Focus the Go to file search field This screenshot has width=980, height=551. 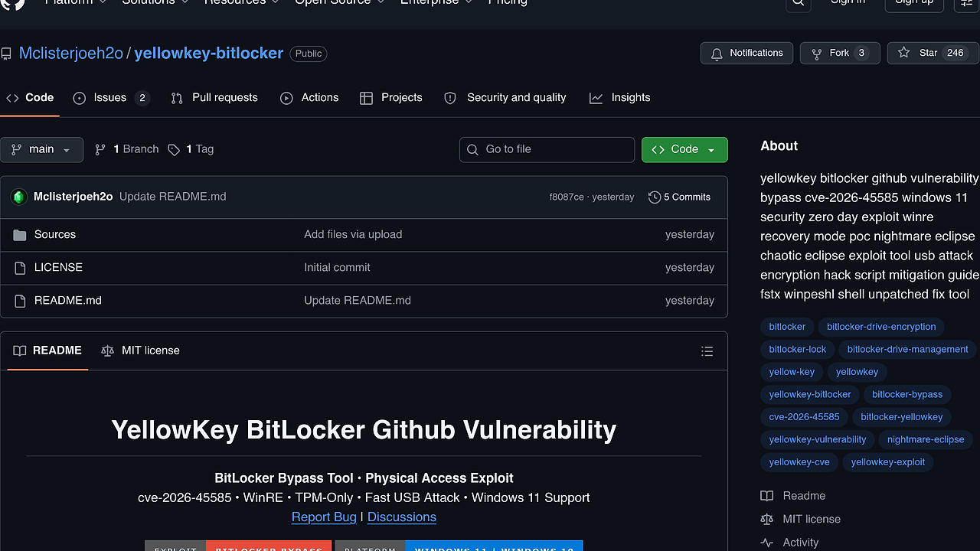coord(547,149)
